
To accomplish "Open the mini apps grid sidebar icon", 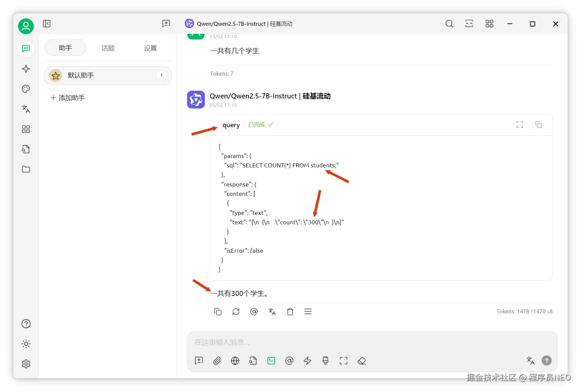I will [26, 129].
